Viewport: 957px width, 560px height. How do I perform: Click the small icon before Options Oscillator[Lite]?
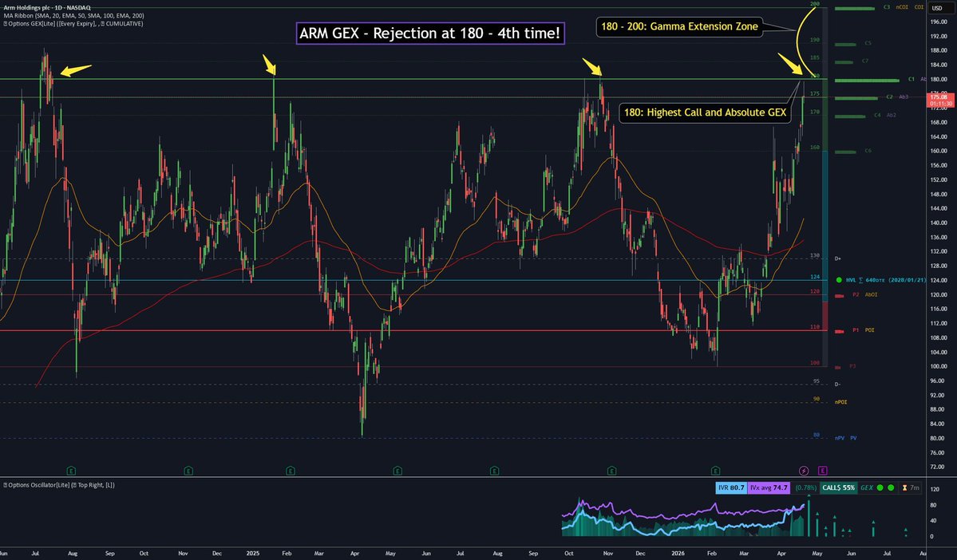pos(5,485)
